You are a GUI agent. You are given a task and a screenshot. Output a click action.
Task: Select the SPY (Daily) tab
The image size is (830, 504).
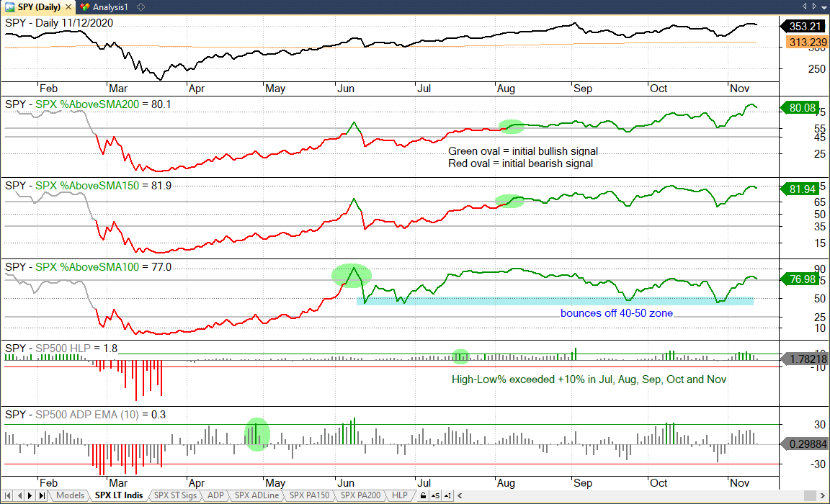(x=39, y=7)
